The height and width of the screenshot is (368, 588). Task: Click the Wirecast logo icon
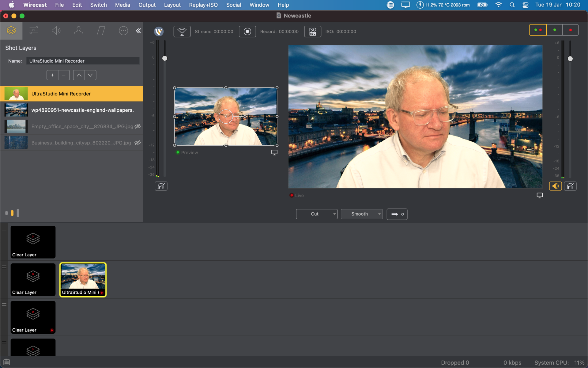[159, 31]
